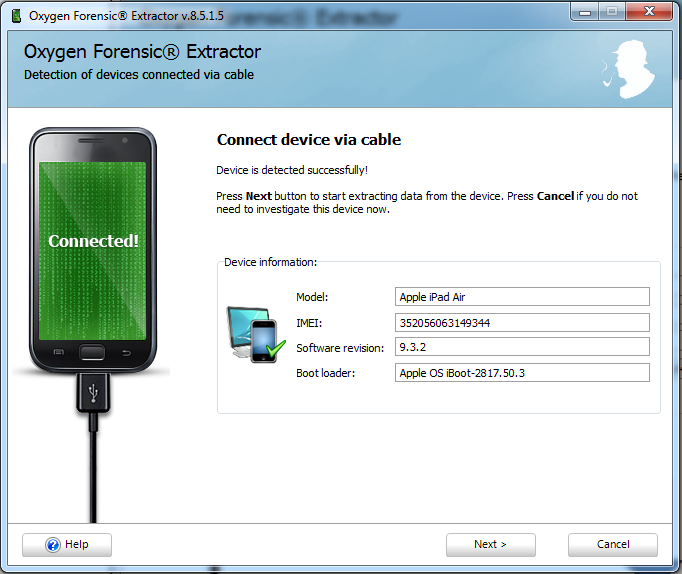This screenshot has height=574, width=682.
Task: Cancel the device extraction wizard
Action: [x=612, y=545]
